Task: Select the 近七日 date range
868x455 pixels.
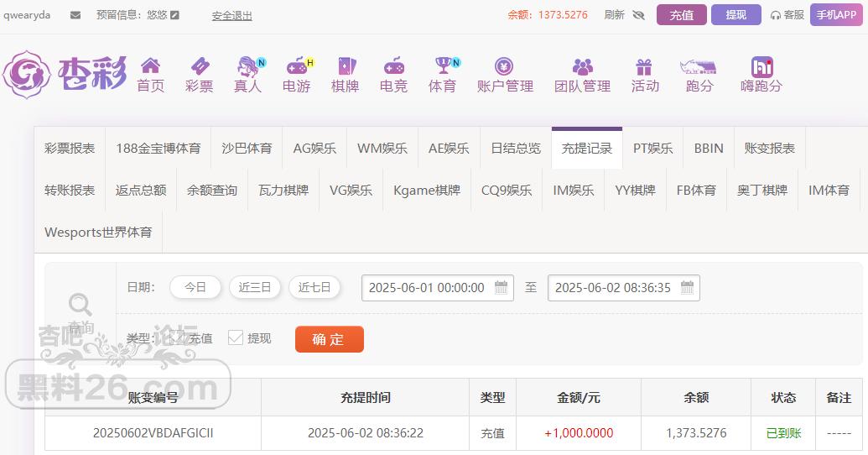Action: click(x=314, y=287)
